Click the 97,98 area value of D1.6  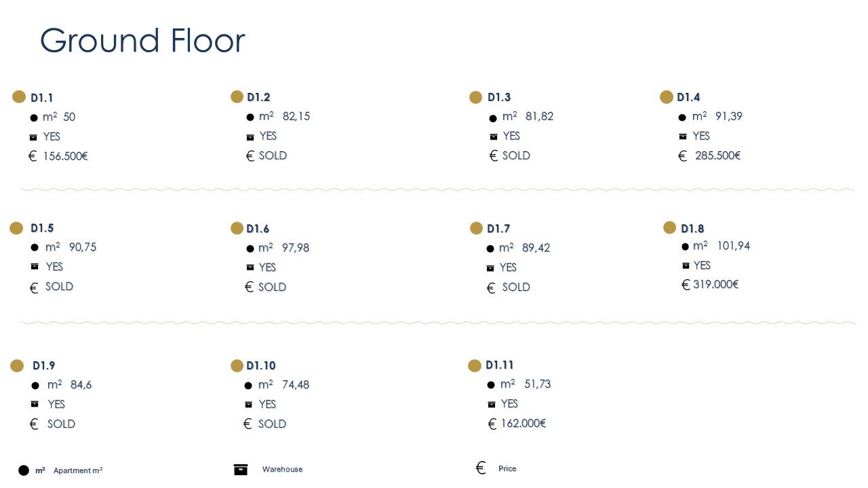click(296, 248)
